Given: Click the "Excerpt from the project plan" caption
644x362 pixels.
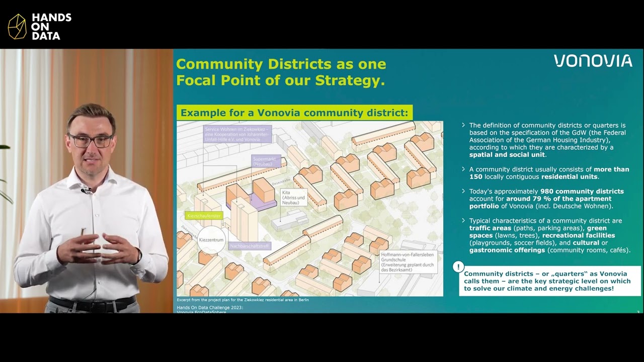Looking at the screenshot, I should pos(243,300).
